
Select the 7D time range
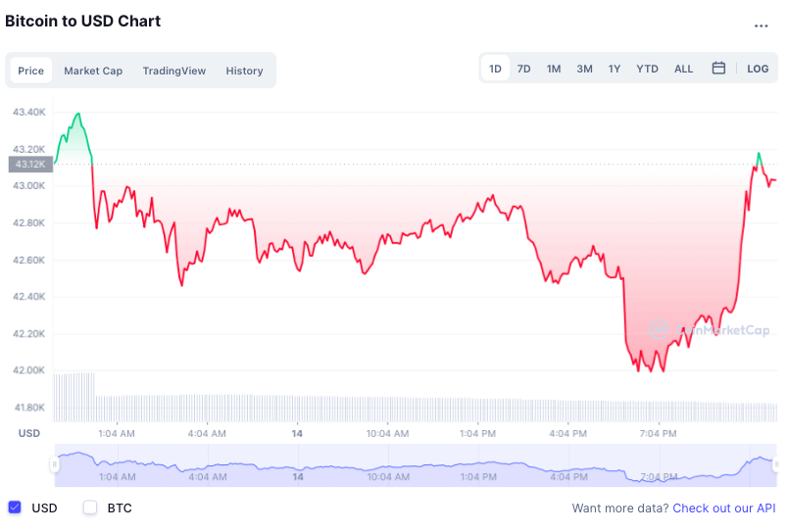click(523, 69)
